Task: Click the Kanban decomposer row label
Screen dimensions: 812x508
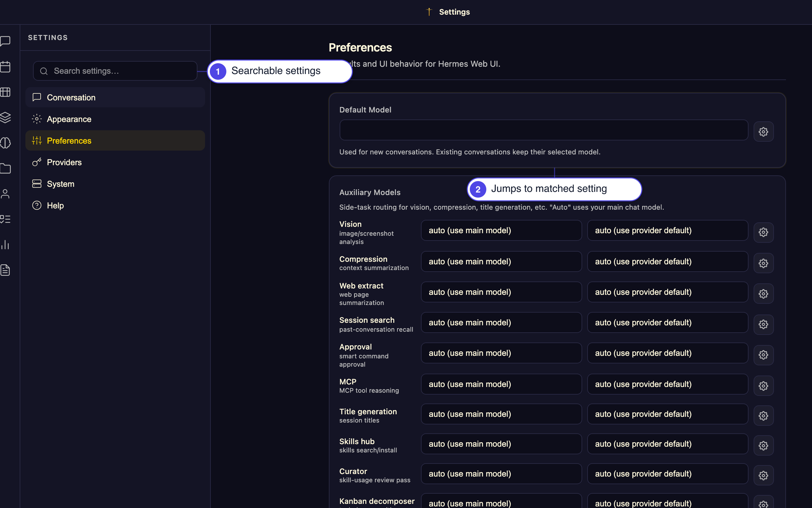Action: tap(377, 501)
